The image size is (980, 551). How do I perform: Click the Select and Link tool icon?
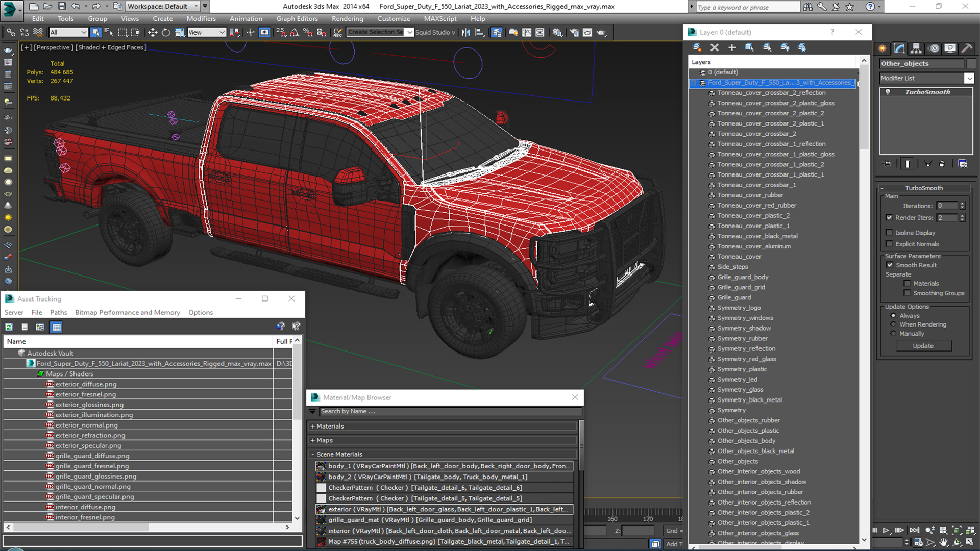coord(11,32)
